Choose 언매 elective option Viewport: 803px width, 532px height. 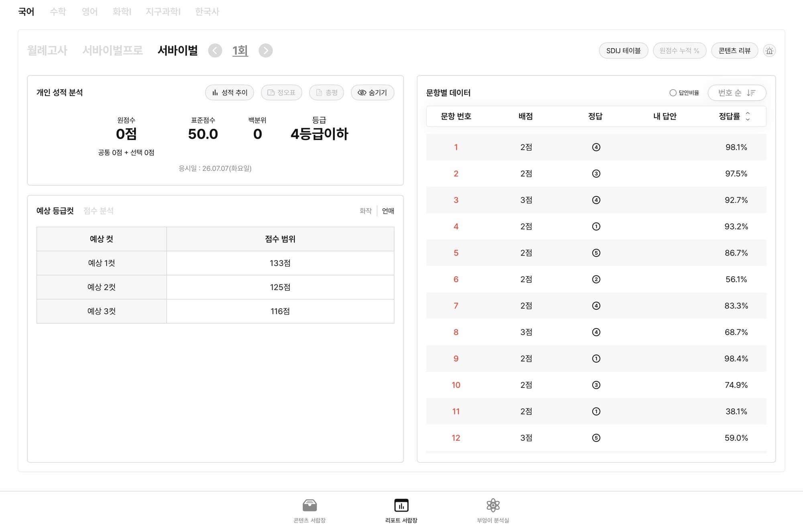[388, 211]
